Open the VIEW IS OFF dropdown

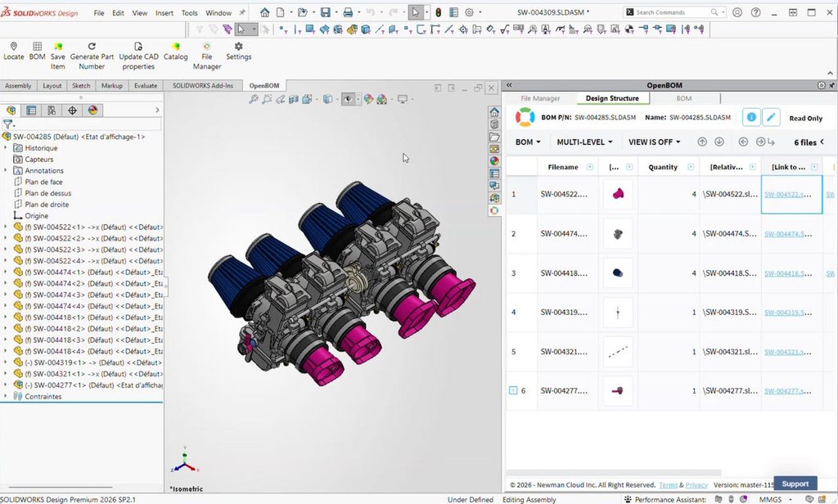655,142
